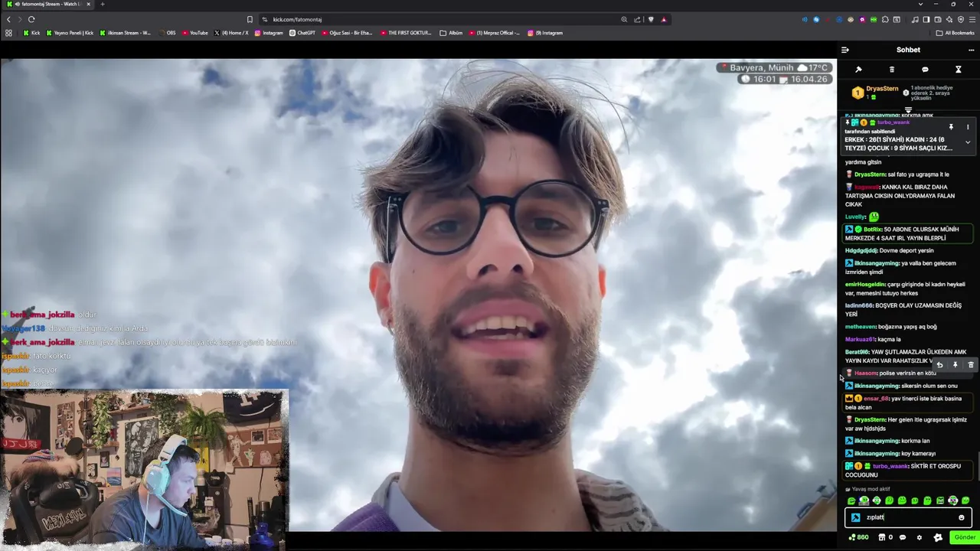The image size is (980, 551).
Task: Click the hourglass slow-mode icon in chat toolbar
Action: tap(958, 70)
